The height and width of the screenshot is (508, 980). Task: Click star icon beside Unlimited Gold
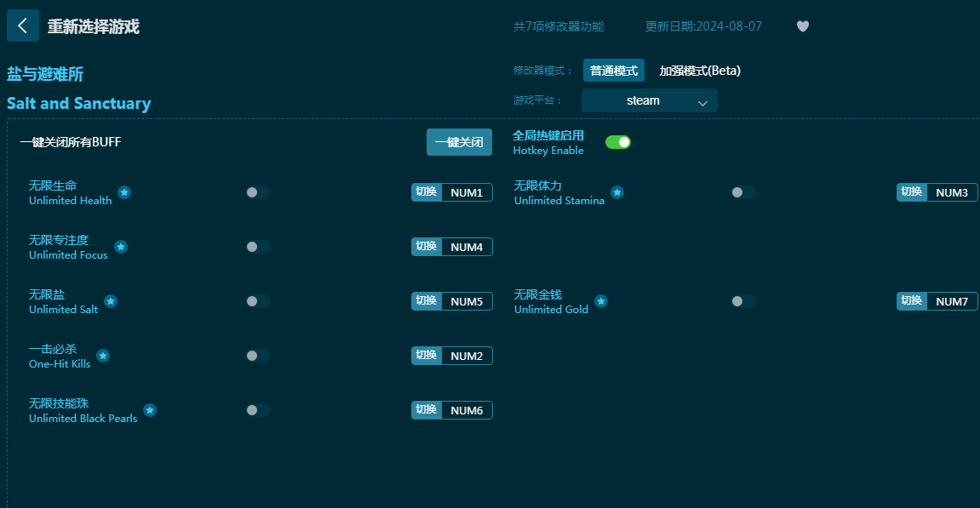click(x=601, y=301)
